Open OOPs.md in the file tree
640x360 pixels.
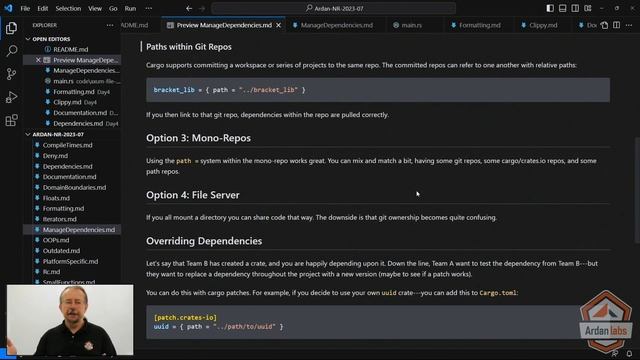point(56,240)
